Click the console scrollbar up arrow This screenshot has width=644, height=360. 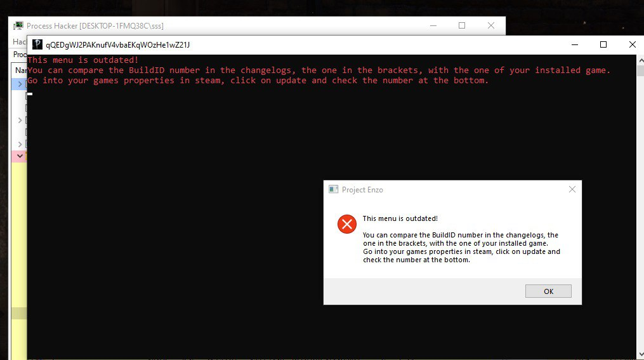(x=641, y=60)
